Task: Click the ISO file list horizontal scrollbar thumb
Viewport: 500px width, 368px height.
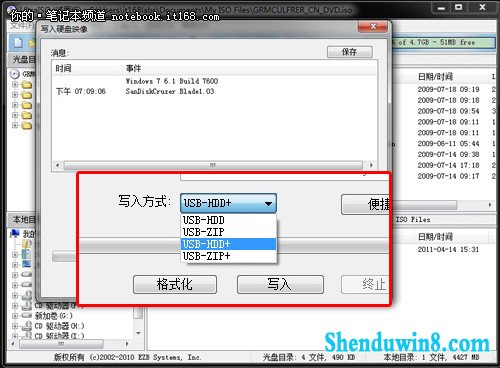Action: [424, 205]
